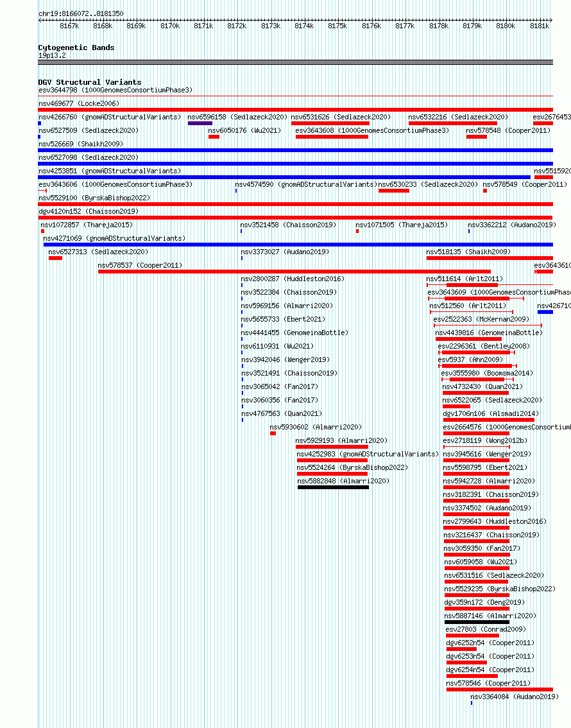
Task: Select nsv512560 (Arlt2011) label
Action: (x=468, y=306)
